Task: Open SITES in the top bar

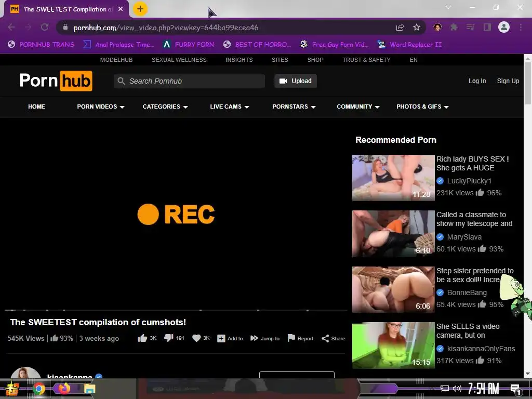Action: click(x=280, y=60)
